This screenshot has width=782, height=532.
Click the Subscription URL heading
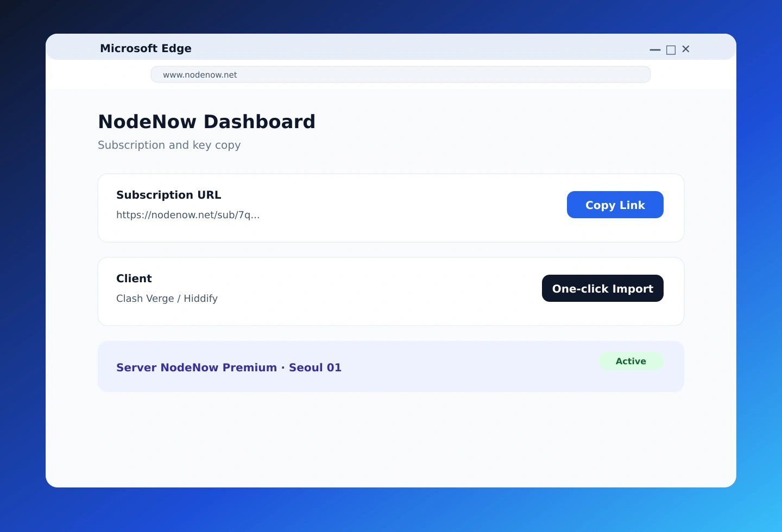click(x=168, y=195)
